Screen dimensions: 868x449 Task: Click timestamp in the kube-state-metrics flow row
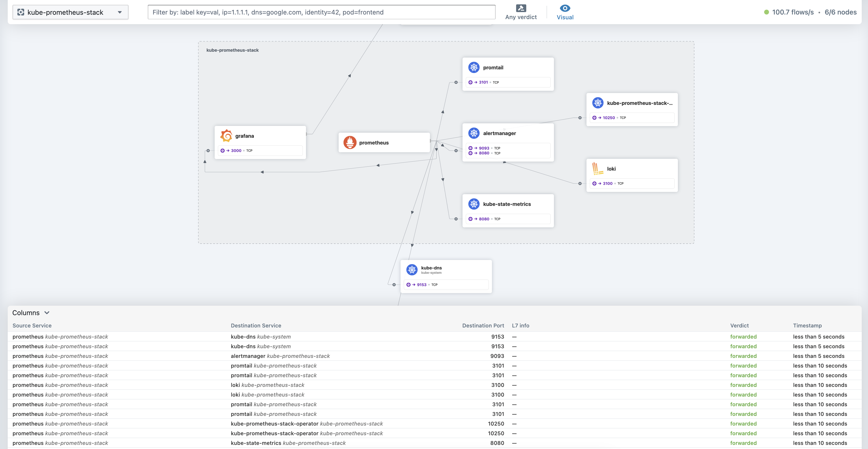pyautogui.click(x=820, y=443)
